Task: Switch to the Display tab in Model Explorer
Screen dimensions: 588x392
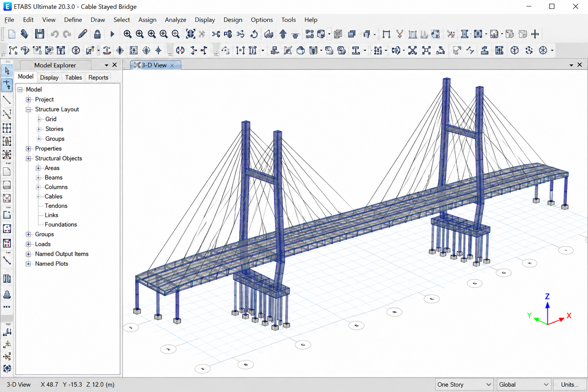Action: click(x=49, y=77)
